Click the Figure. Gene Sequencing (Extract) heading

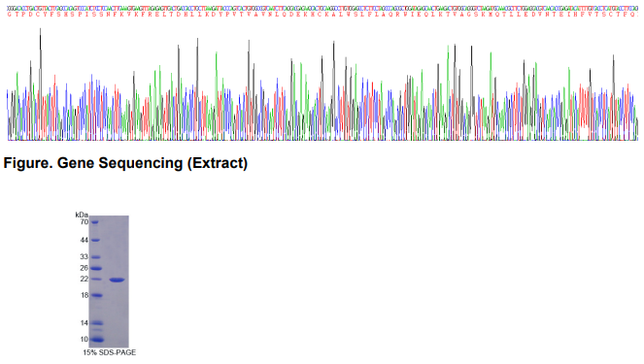[x=125, y=163]
